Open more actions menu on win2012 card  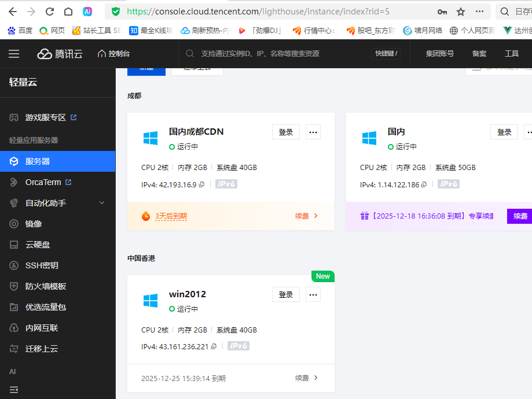[313, 294]
